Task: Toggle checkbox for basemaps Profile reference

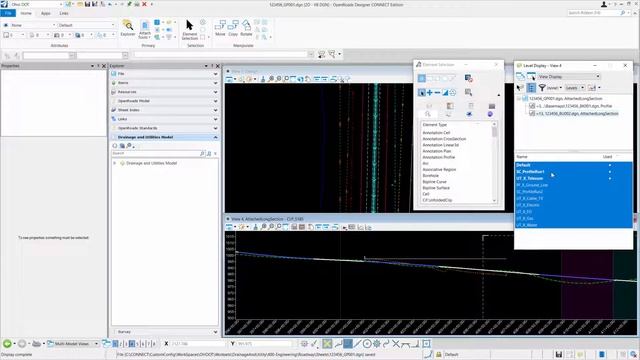Action: (532, 106)
